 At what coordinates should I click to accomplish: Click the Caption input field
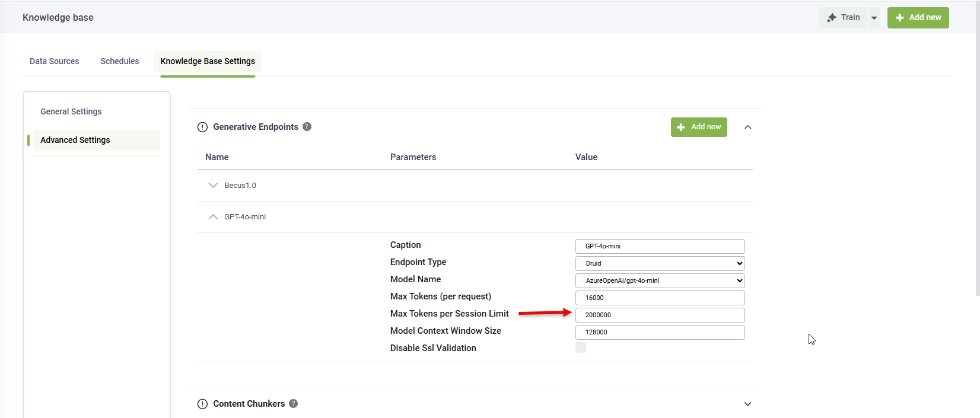pos(660,246)
